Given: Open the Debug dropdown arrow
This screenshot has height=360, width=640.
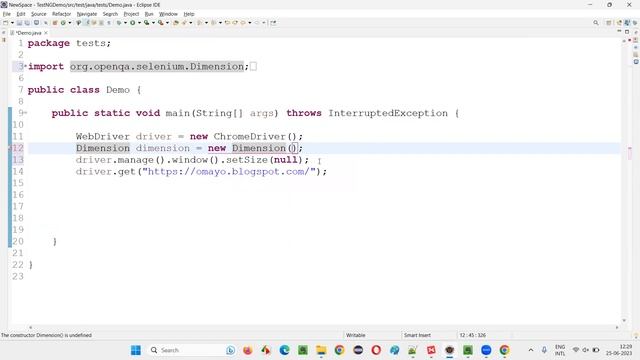Looking at the screenshot, I should (x=125, y=23).
